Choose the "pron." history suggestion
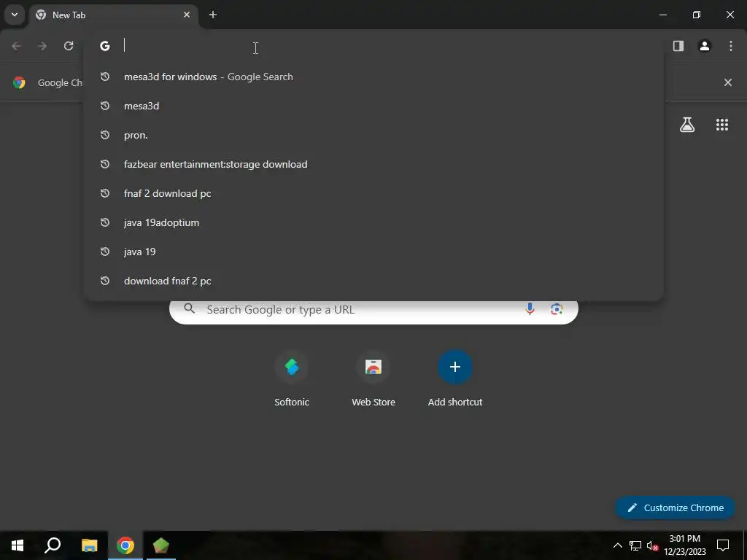This screenshot has width=747, height=560. 373,135
